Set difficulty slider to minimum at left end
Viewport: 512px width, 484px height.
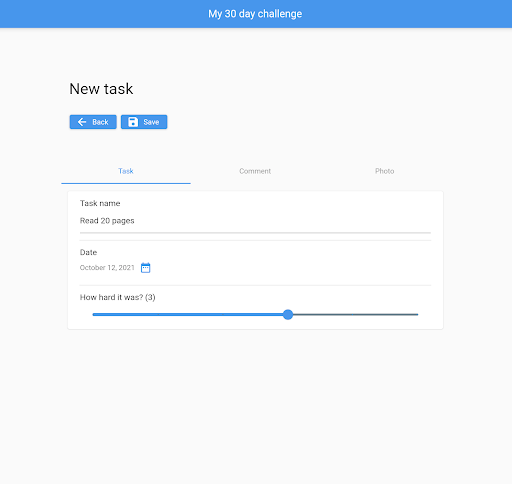[93, 314]
